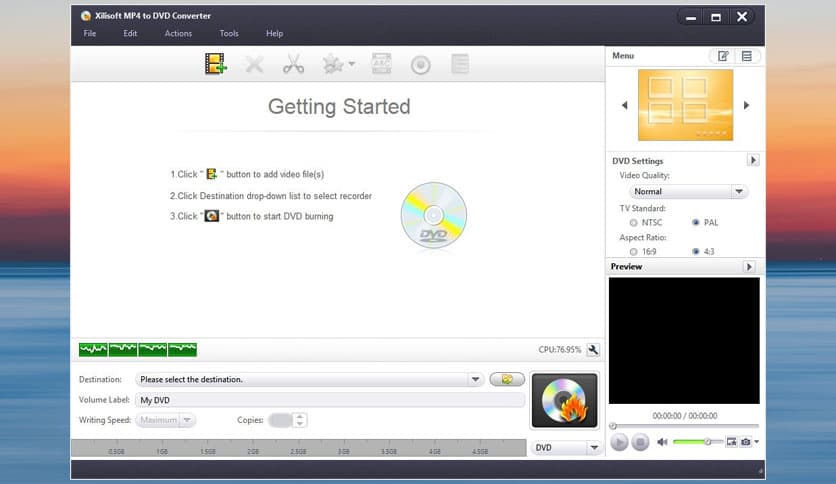Show previous menu template
Viewport: 836px width, 484px height.
[624, 105]
